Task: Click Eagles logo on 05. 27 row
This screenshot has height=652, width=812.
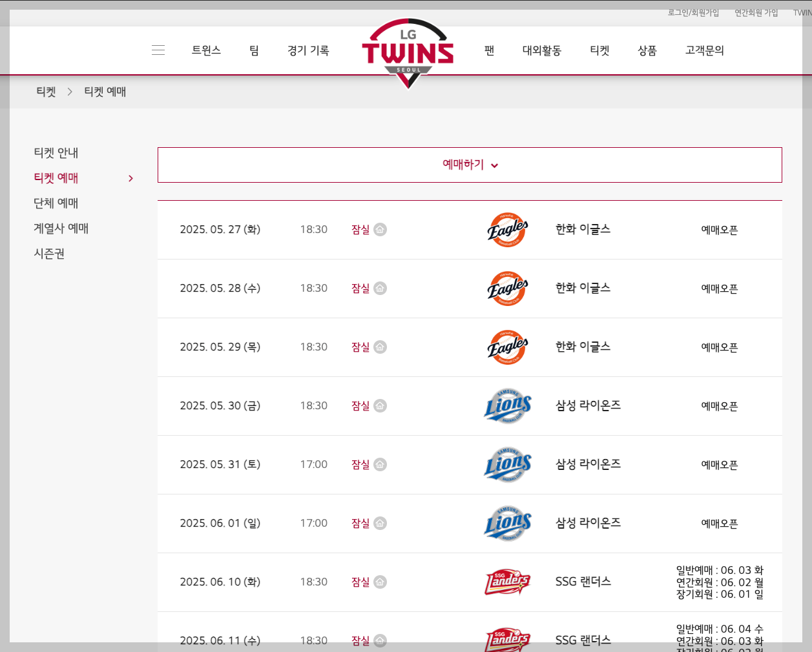Action: 508,230
